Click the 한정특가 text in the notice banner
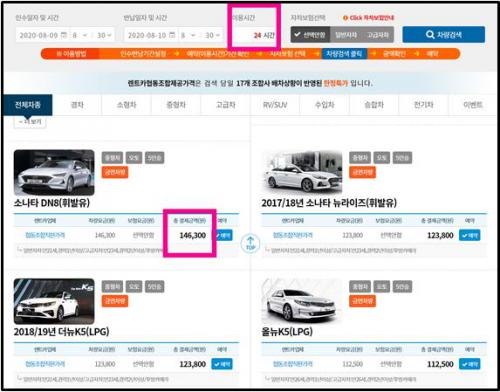Viewport: 500px width, 392px height. (335, 83)
